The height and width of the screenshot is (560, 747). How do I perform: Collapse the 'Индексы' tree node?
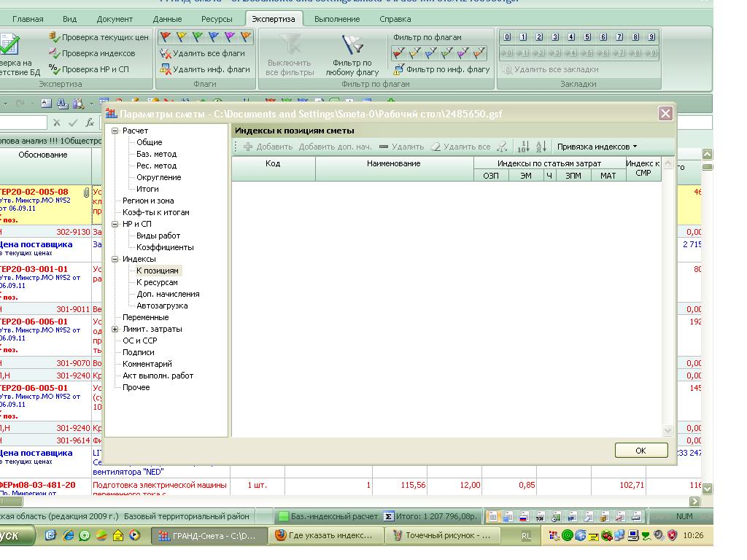(115, 260)
